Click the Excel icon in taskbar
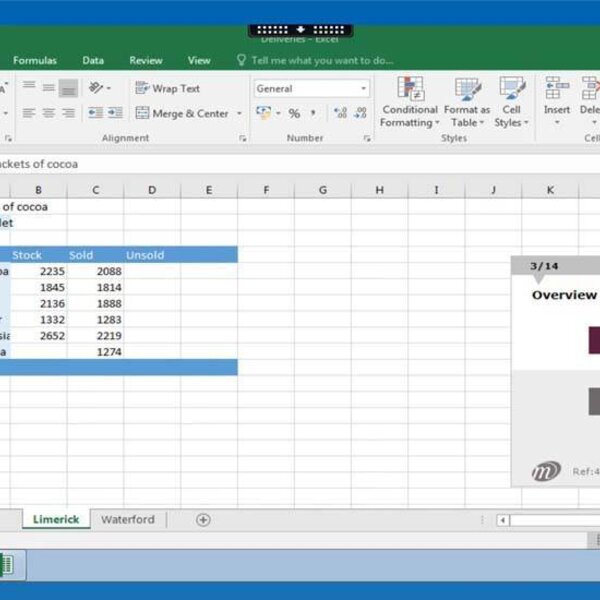The height and width of the screenshot is (600, 600). [8, 564]
